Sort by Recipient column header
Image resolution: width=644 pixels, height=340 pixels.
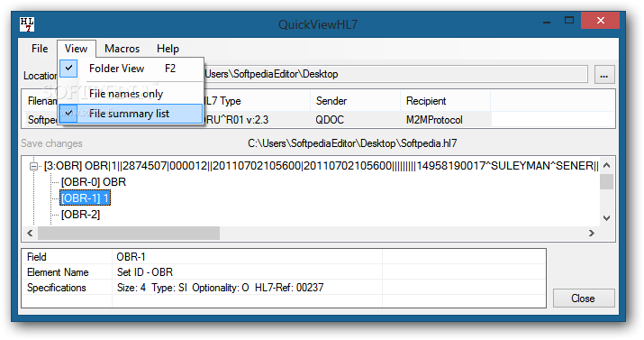[x=445, y=101]
